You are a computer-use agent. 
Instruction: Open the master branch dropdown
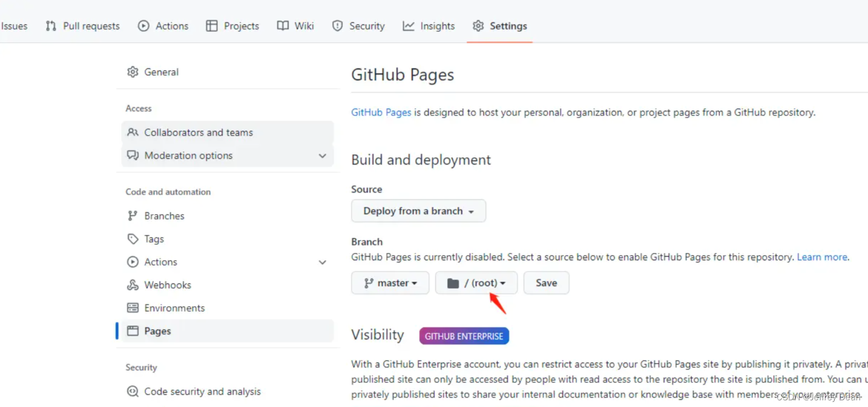pos(390,283)
